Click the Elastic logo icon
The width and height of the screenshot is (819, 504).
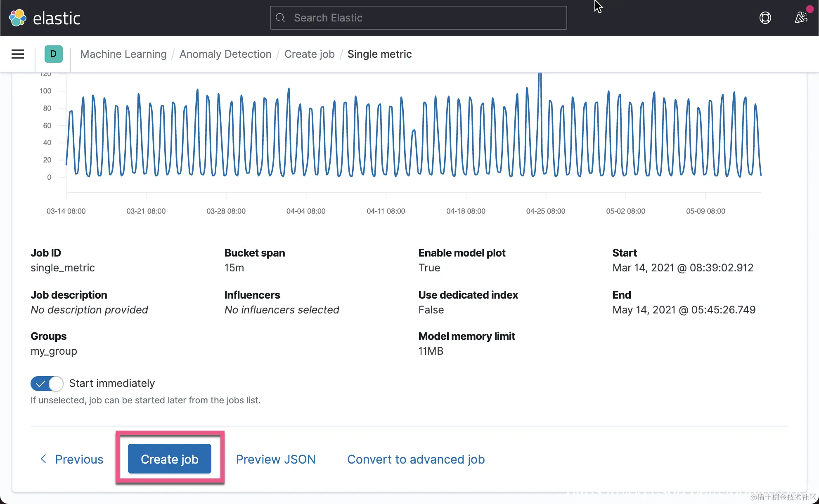pyautogui.click(x=18, y=18)
